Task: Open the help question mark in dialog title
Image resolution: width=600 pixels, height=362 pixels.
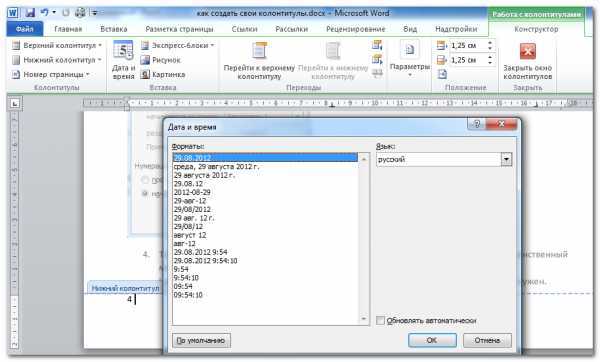Action: (x=477, y=124)
